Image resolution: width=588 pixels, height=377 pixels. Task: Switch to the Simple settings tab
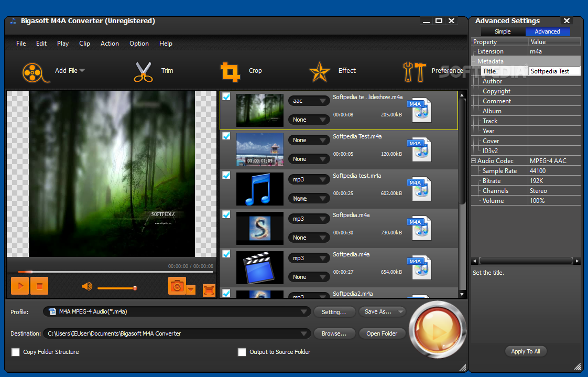tap(503, 31)
